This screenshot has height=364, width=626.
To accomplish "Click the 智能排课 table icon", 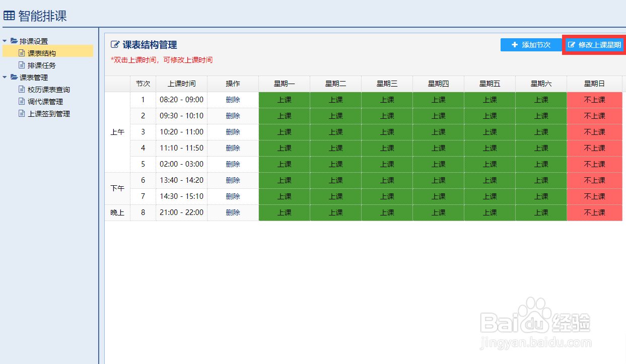I will [x=9, y=16].
